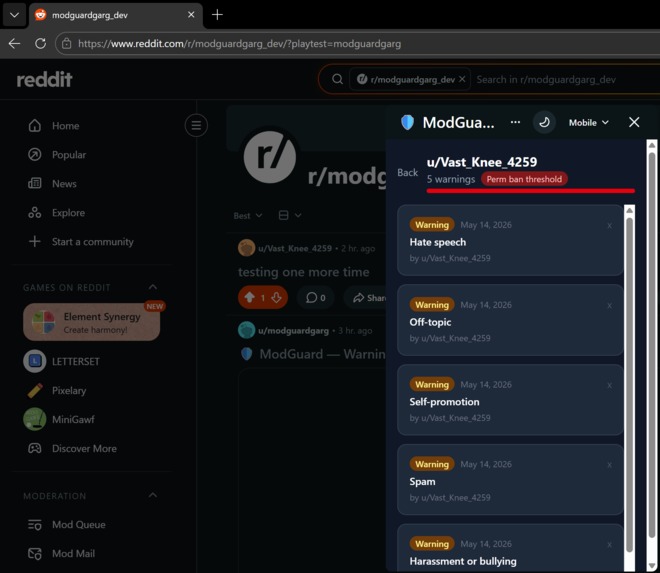Open u/Vast_Knee_4259 post author link
This screenshot has height=573, width=660.
(295, 248)
